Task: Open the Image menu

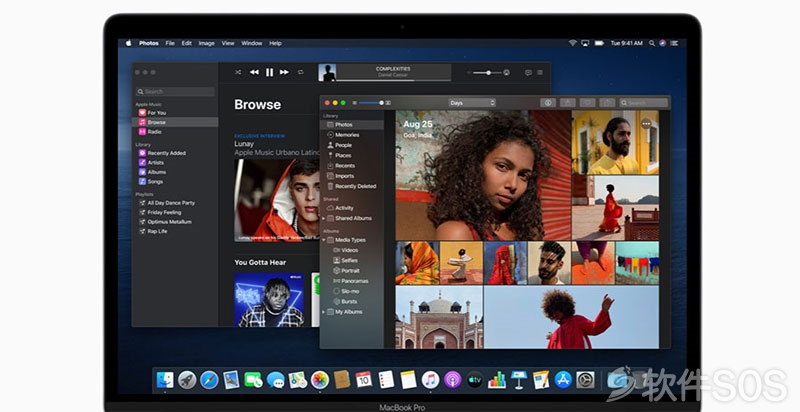Action: click(x=207, y=43)
